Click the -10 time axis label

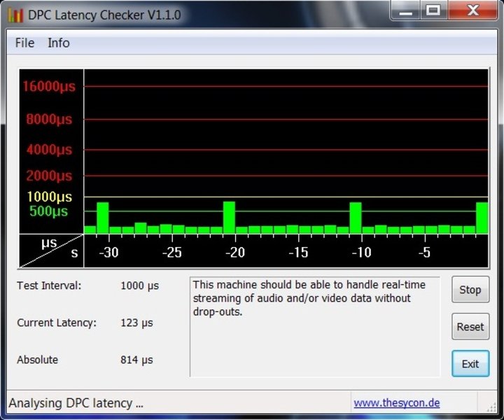click(362, 253)
